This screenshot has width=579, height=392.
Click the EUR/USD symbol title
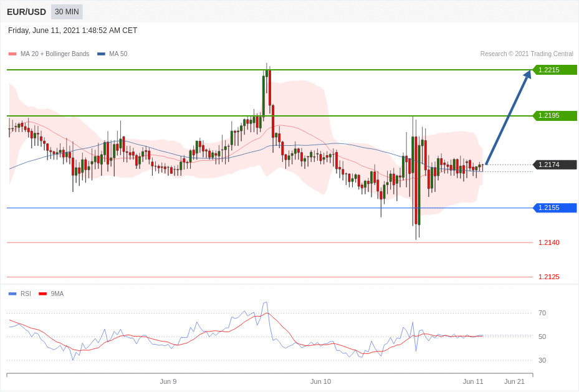coord(26,12)
